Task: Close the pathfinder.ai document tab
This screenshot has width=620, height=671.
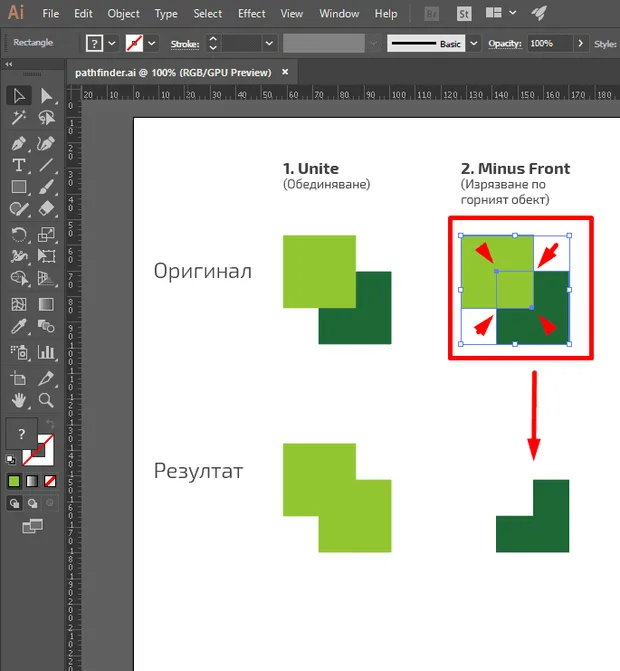Action: click(x=285, y=72)
